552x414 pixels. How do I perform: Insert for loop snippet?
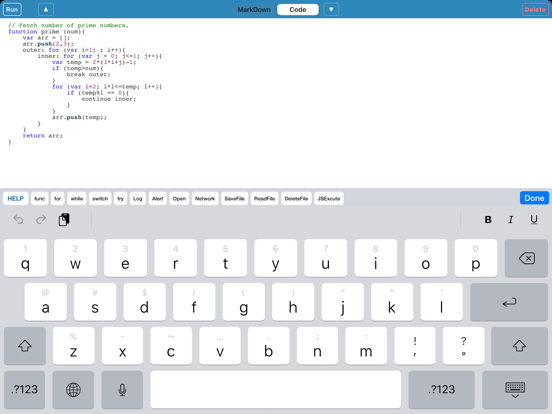57,199
